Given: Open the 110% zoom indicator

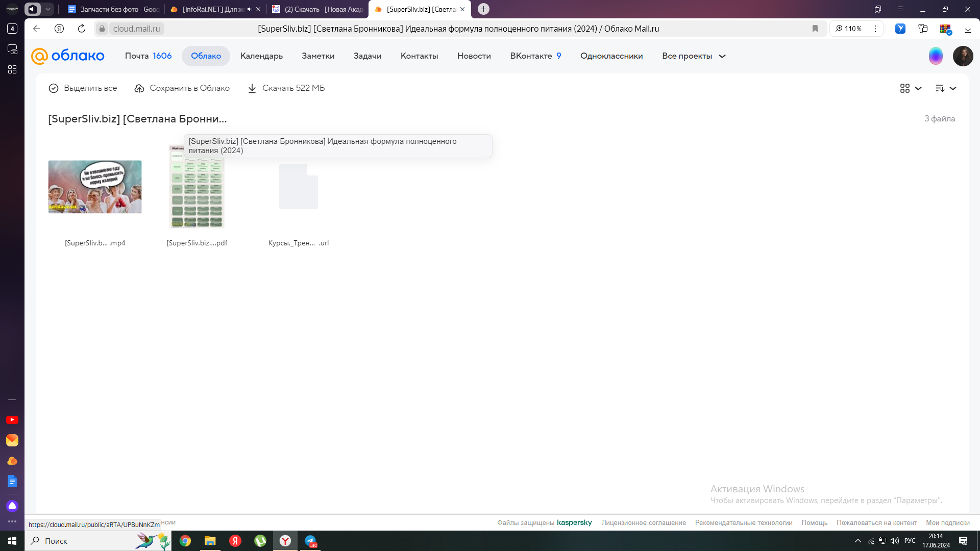Looking at the screenshot, I should 848,29.
